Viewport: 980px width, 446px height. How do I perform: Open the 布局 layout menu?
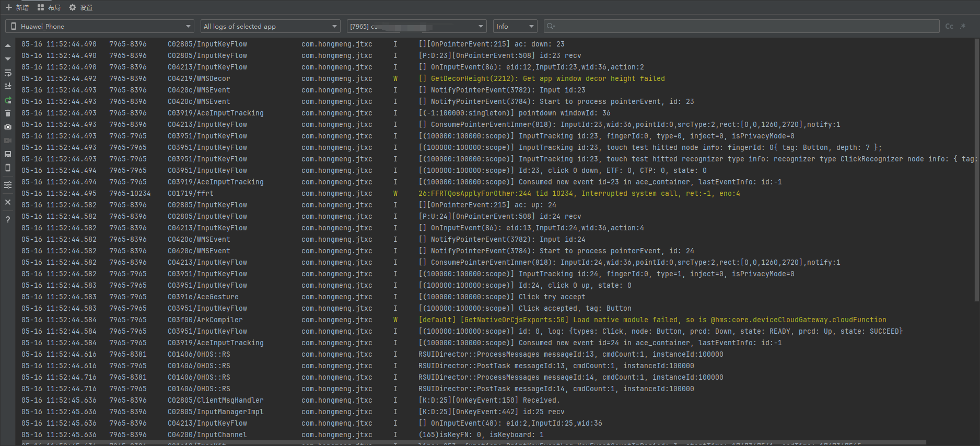click(49, 7)
